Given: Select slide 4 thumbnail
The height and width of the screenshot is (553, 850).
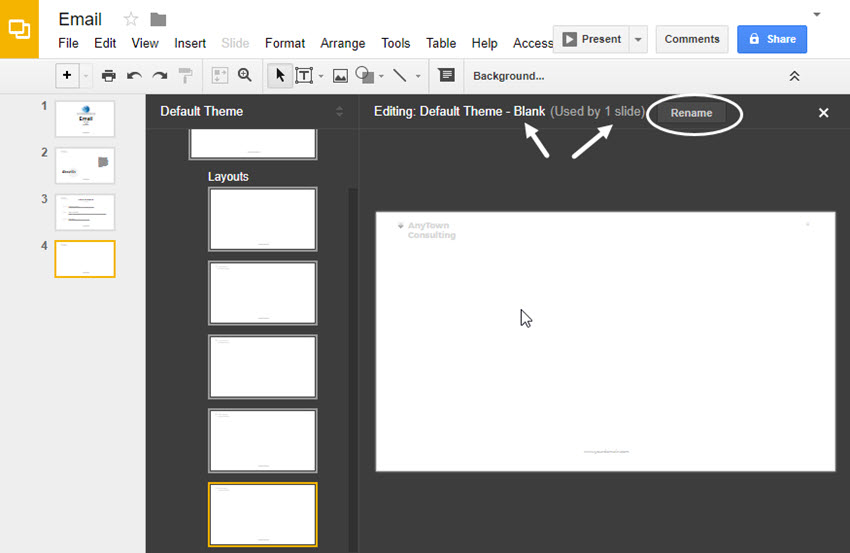Looking at the screenshot, I should click(x=85, y=259).
